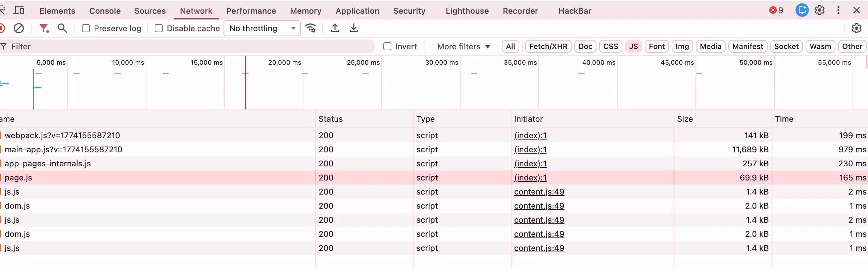Expand the More filters dropdown

[x=463, y=47]
